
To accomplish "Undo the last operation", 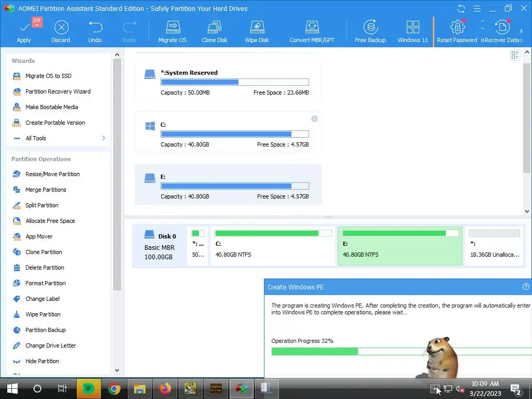I will [95, 32].
